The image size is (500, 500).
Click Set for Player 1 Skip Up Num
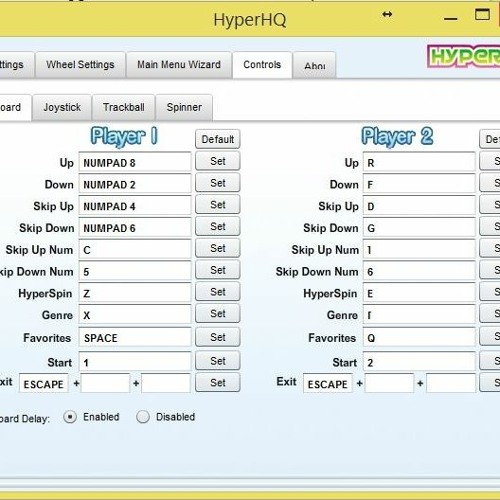click(218, 248)
